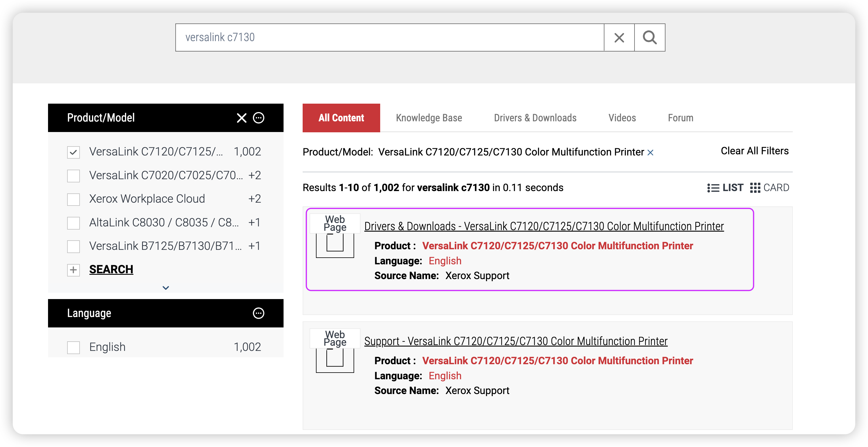Remove the VersaLink C7120 filter chip via blue x

click(x=650, y=153)
